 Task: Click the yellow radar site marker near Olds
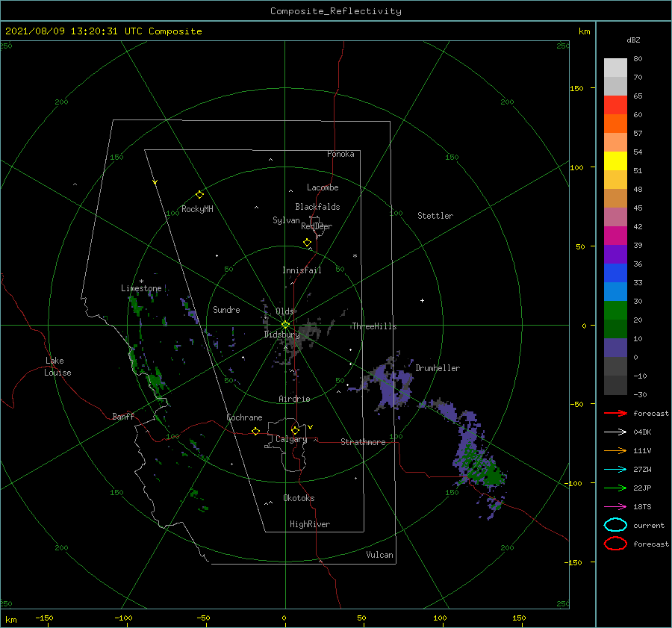[x=285, y=325]
